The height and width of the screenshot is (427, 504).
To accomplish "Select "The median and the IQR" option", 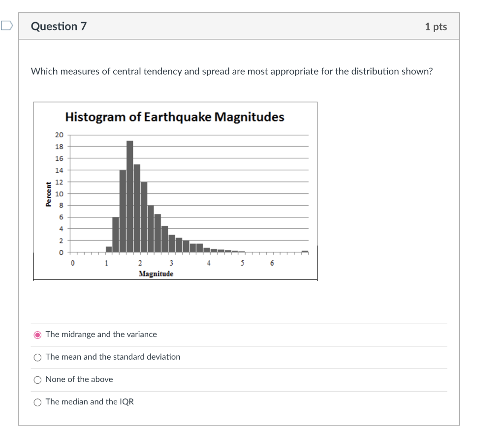I will (37, 402).
